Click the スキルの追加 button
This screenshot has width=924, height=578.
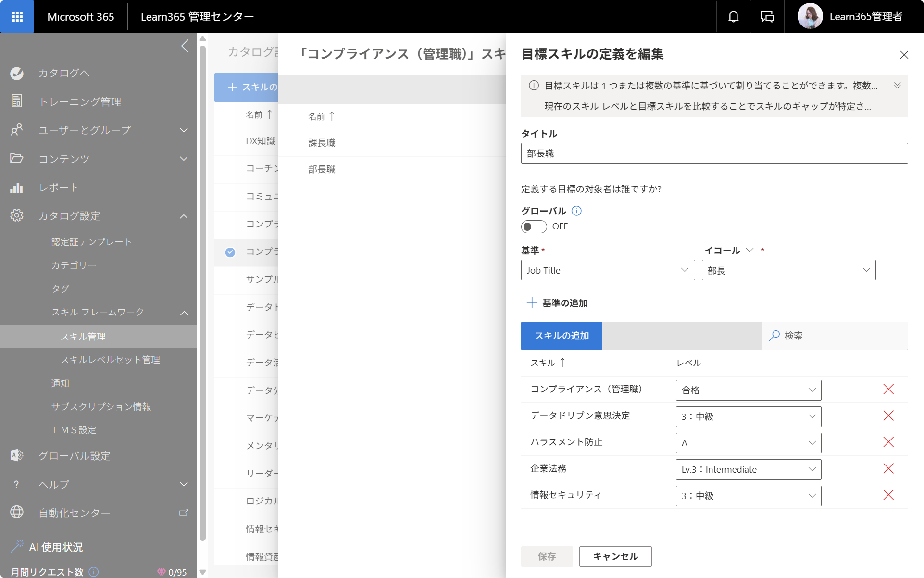[x=562, y=336]
